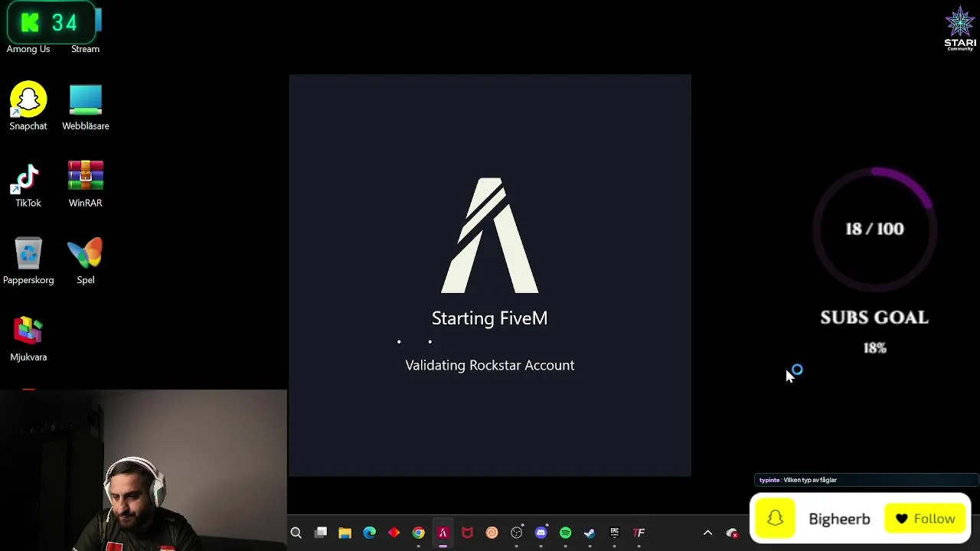Open Steam from the taskbar

(x=590, y=533)
